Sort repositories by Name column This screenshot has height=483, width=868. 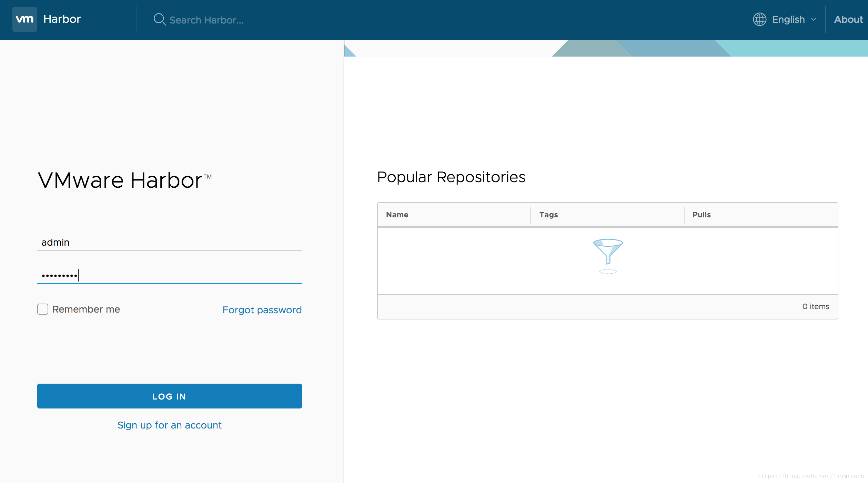397,215
